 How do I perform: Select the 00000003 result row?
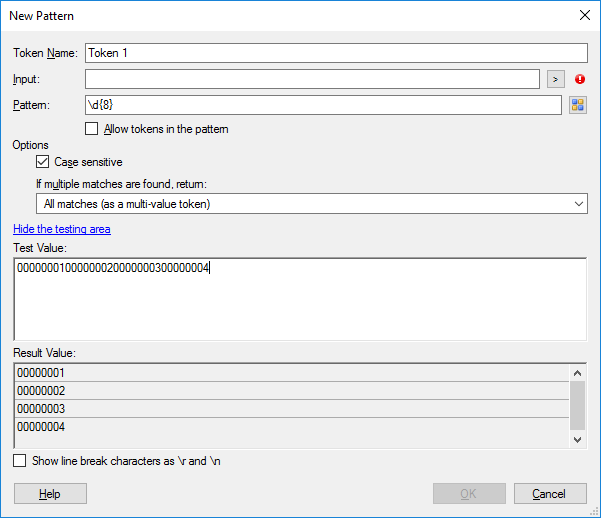click(292, 409)
